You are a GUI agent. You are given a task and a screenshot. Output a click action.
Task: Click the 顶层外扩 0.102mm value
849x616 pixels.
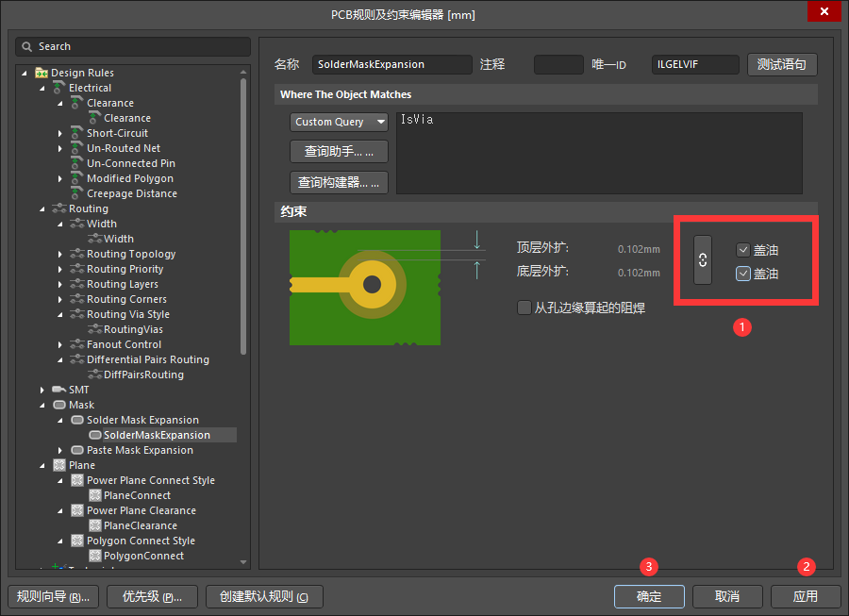click(x=639, y=250)
